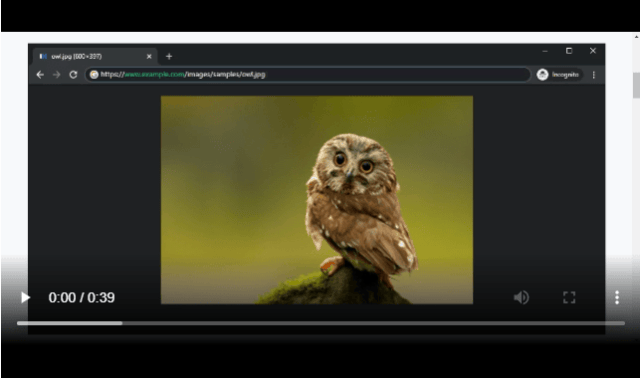Open the video player's more options menu
The width and height of the screenshot is (640, 378).
coord(617,298)
